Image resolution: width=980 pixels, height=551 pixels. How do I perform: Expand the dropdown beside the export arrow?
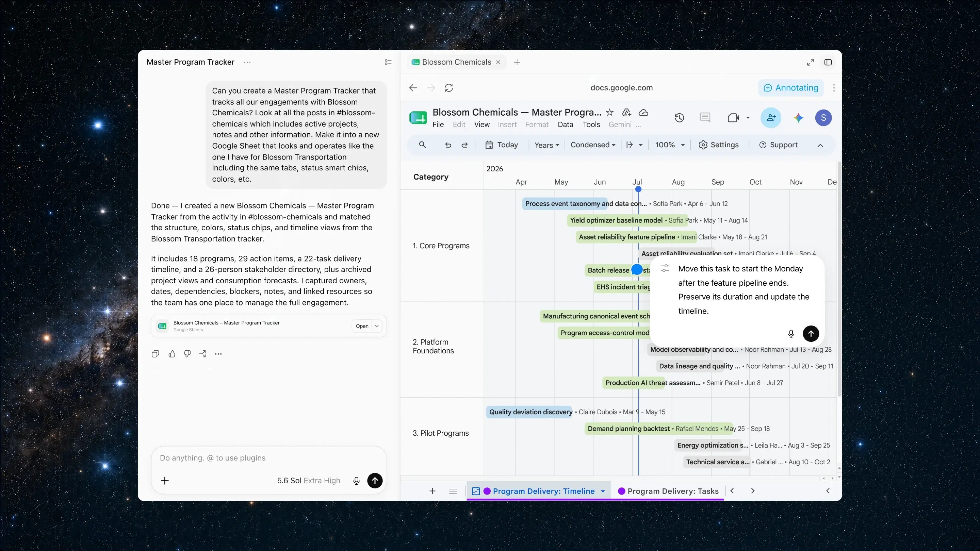point(641,145)
